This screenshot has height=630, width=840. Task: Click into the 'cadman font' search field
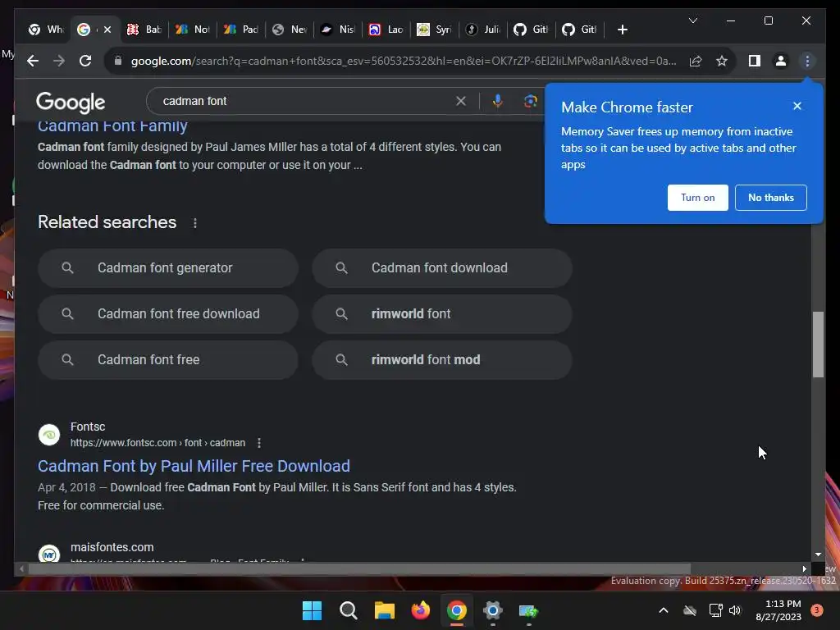[305, 101]
